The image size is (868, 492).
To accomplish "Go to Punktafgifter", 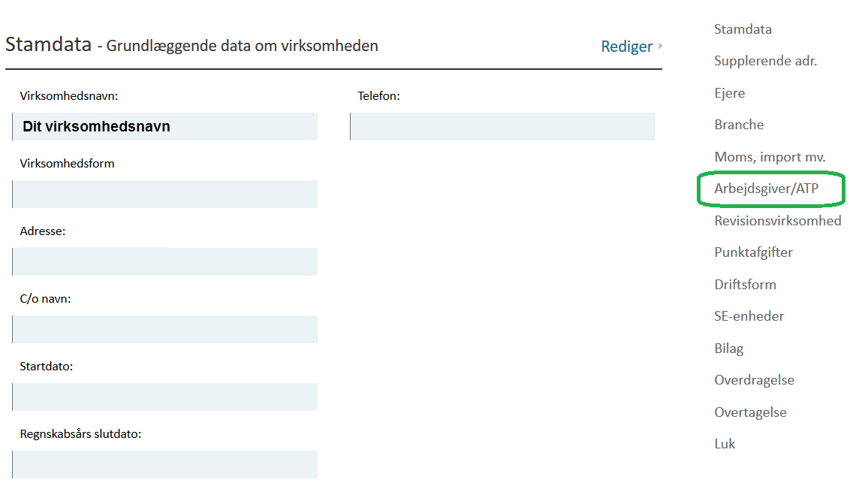I will (x=753, y=252).
